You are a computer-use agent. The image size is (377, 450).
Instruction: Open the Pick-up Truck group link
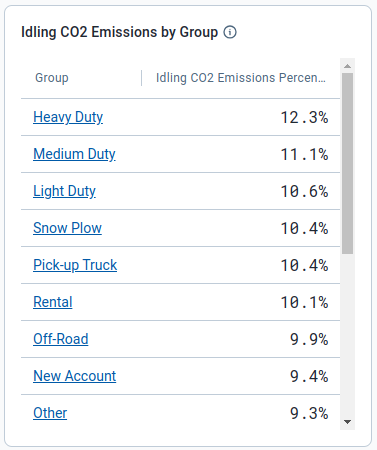[75, 265]
